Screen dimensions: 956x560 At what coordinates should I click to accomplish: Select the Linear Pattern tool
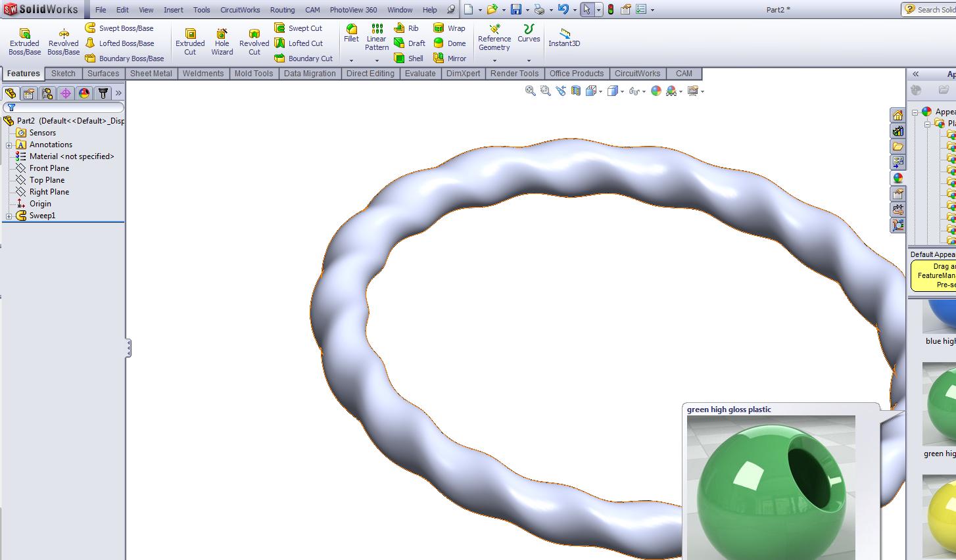377,37
